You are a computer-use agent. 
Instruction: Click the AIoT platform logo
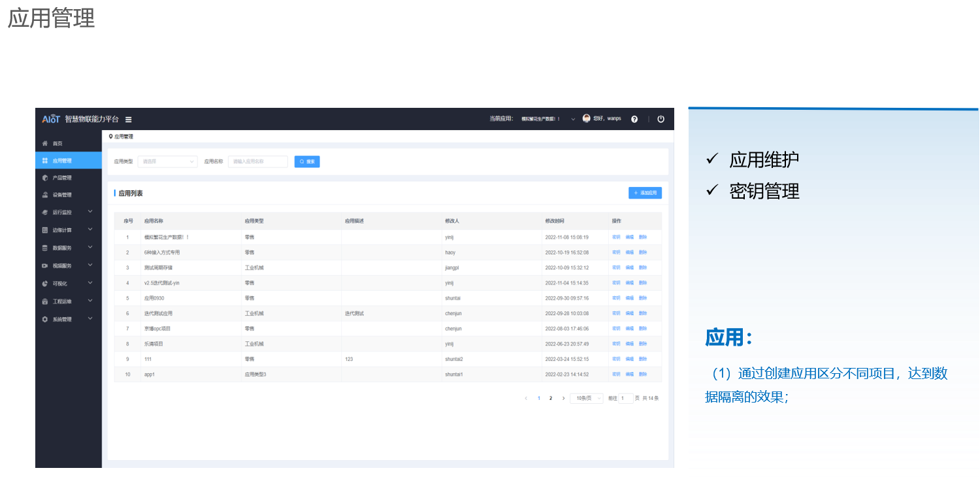click(x=51, y=119)
